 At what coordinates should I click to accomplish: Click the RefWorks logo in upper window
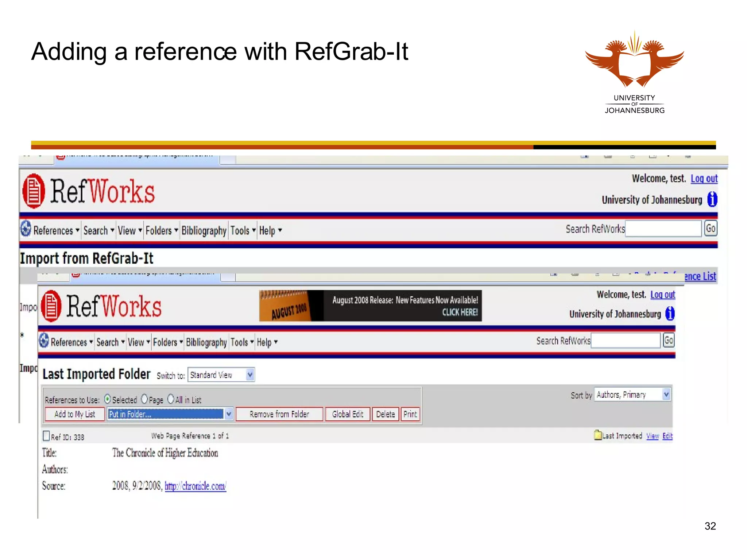(89, 191)
